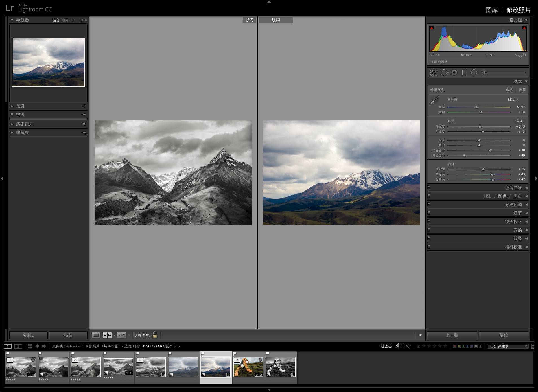Pick the white balance eyedropper
The image size is (538, 392).
pos(435,100)
